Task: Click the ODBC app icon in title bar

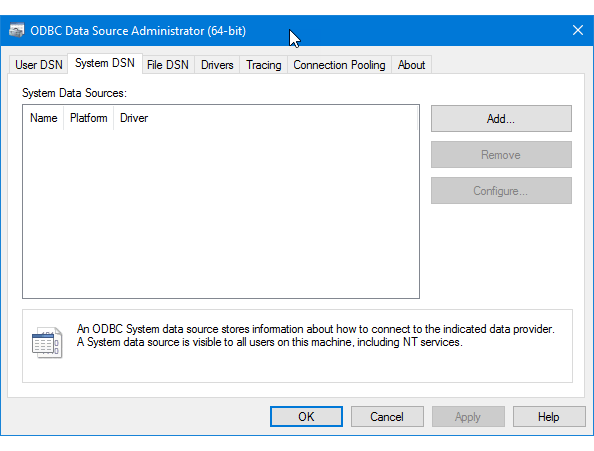Action: [16, 30]
